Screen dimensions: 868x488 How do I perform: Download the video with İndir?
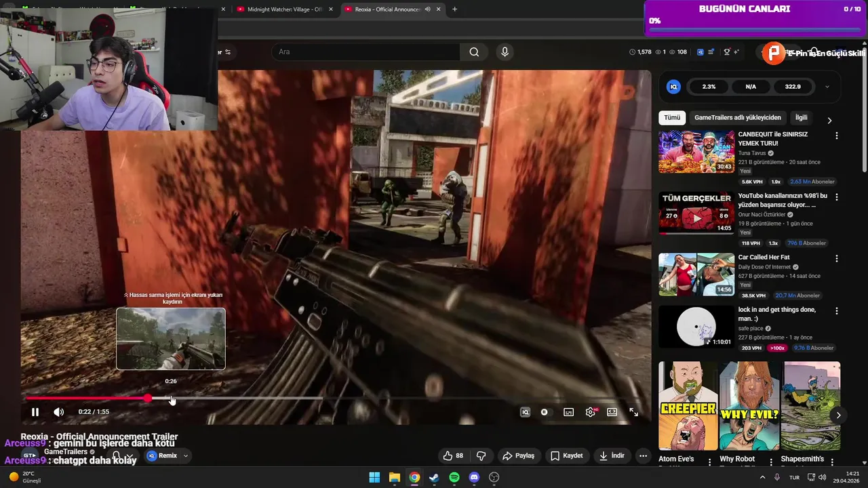point(612,455)
